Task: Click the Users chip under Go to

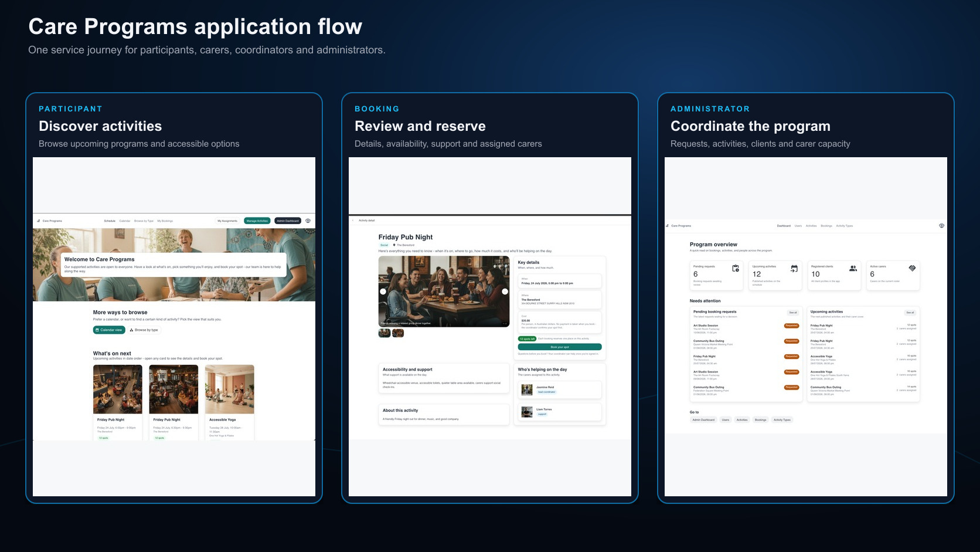Action: (x=726, y=420)
